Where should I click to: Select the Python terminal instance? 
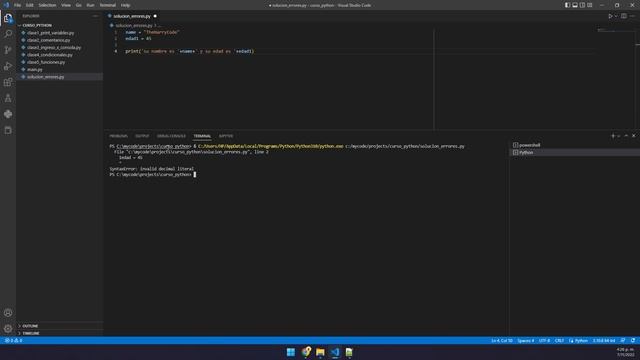click(x=574, y=152)
